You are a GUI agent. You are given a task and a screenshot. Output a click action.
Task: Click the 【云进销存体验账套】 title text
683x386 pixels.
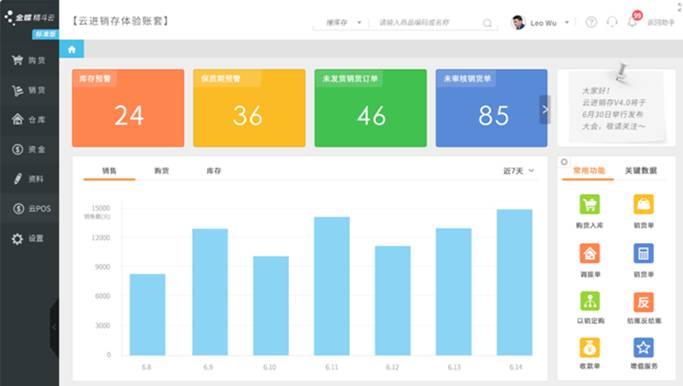pyautogui.click(x=120, y=21)
